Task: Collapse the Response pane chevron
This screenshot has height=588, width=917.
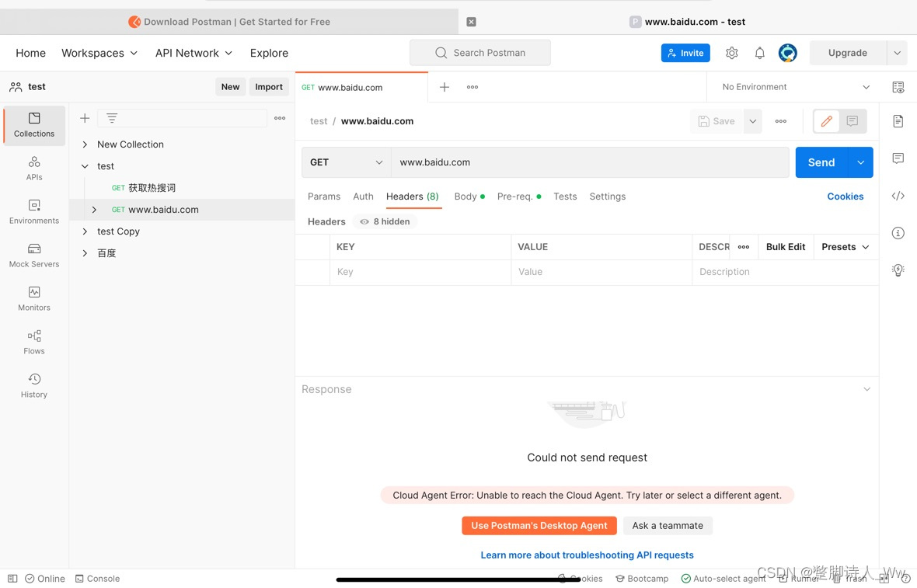Action: pos(867,389)
